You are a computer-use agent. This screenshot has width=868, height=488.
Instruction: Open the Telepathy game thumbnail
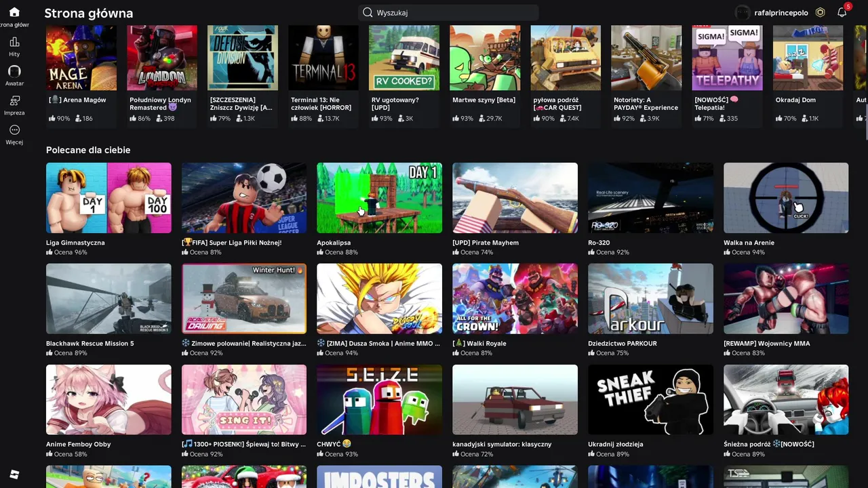727,58
